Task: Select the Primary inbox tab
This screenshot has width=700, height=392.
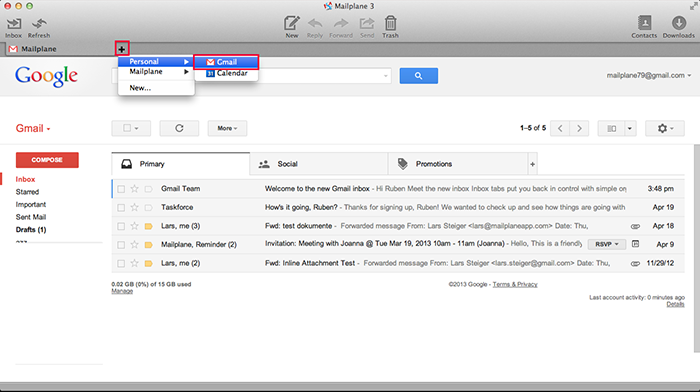Action: point(180,164)
